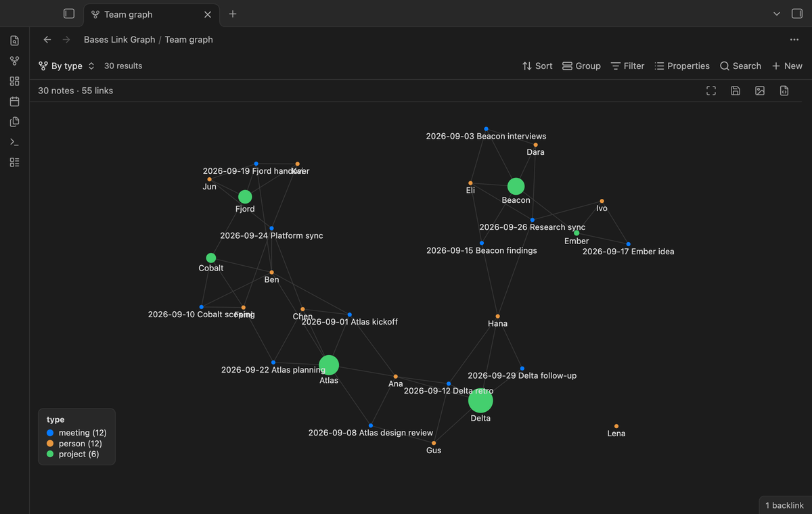The image size is (812, 514).
Task: Click the Eli person node
Action: point(470,183)
